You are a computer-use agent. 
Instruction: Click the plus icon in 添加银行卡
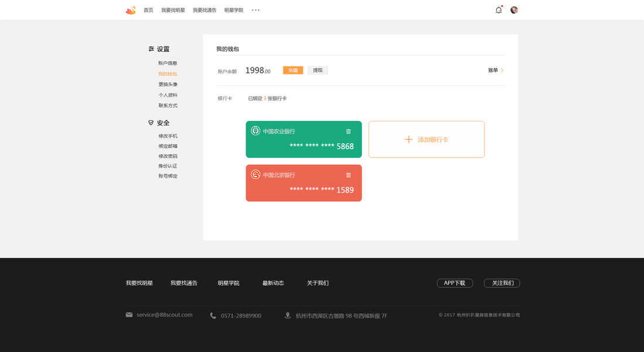(x=408, y=140)
